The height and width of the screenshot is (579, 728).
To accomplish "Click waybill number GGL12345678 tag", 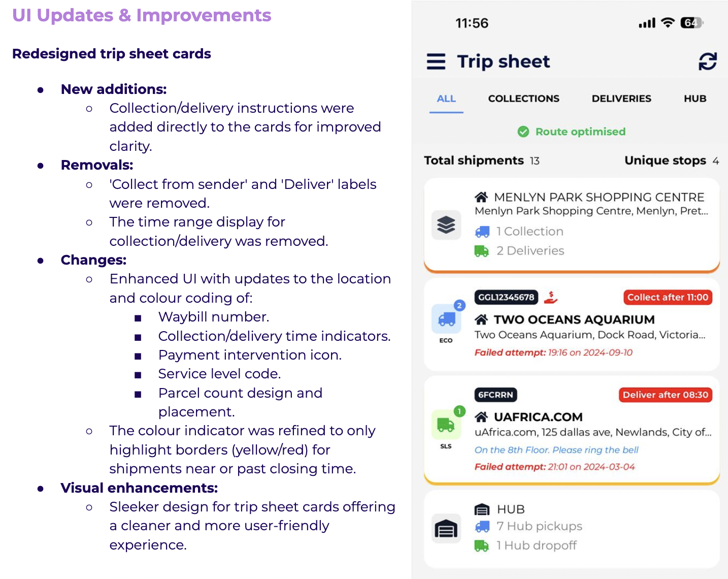I will click(x=506, y=297).
